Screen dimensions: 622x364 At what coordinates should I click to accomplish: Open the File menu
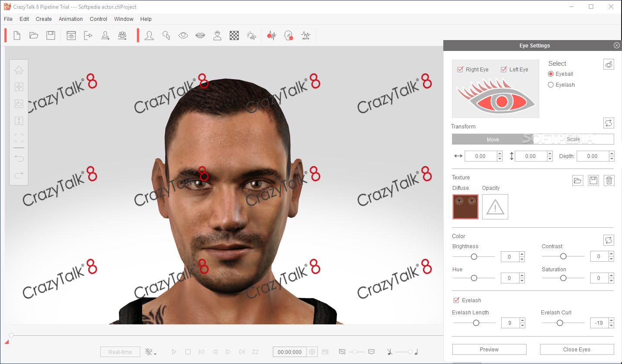coord(8,19)
